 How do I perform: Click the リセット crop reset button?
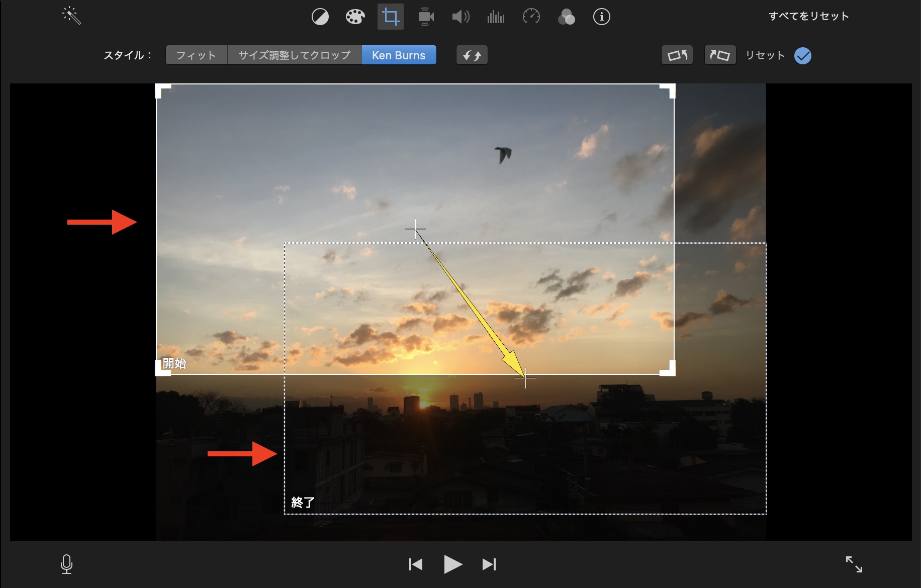pyautogui.click(x=765, y=55)
